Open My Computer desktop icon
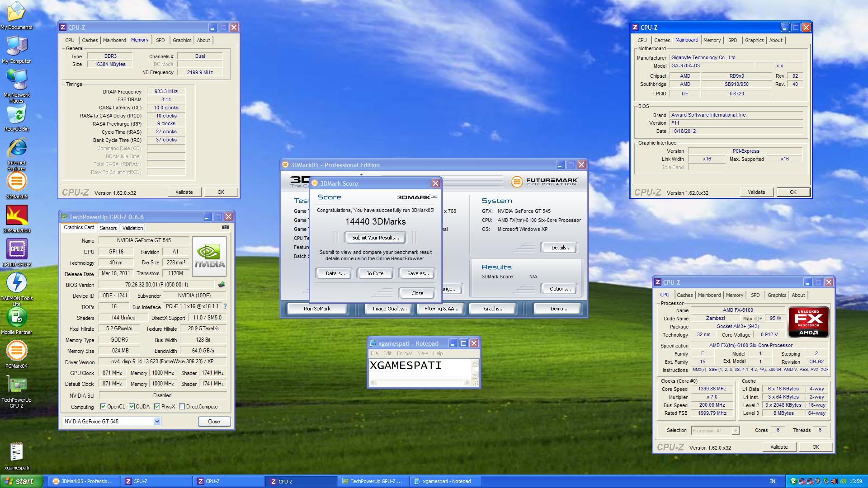Viewport: 868px width, 488px height. tap(16, 49)
